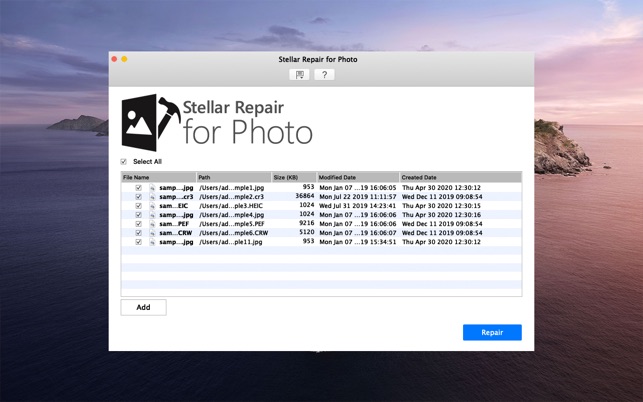The height and width of the screenshot is (402, 643).
Task: Click modified date Mon Jul 22 2019 11:11:57
Action: pos(358,196)
